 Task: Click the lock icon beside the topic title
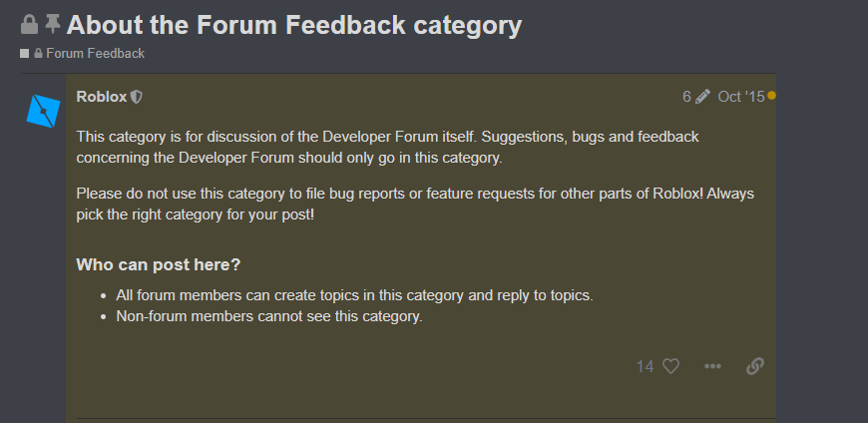[29, 24]
